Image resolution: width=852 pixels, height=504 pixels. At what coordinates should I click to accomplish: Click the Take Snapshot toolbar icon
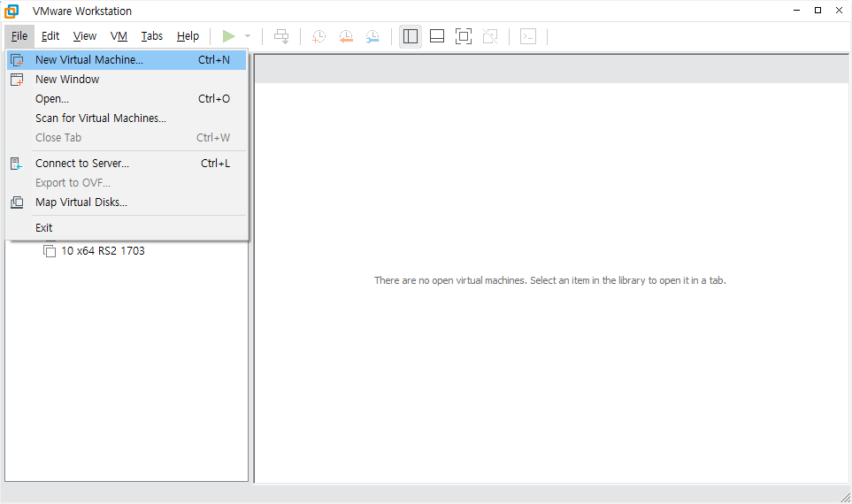[x=319, y=36]
